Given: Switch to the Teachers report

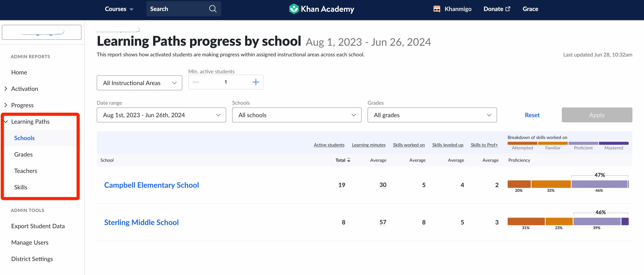Looking at the screenshot, I should [26, 171].
